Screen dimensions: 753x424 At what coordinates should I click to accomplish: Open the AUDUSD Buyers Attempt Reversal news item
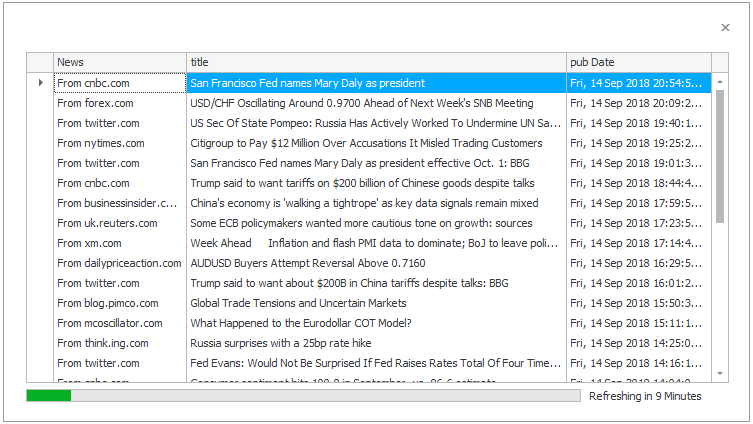(x=308, y=263)
